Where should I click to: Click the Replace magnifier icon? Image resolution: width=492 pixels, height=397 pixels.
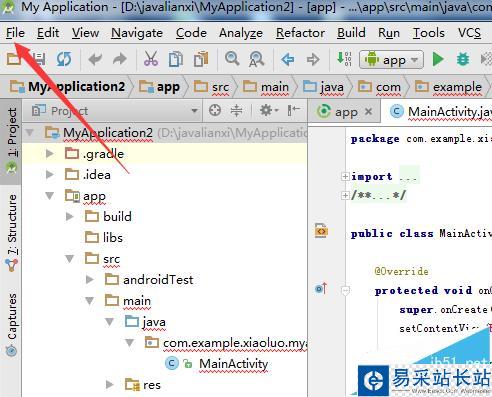pyautogui.click(x=256, y=59)
